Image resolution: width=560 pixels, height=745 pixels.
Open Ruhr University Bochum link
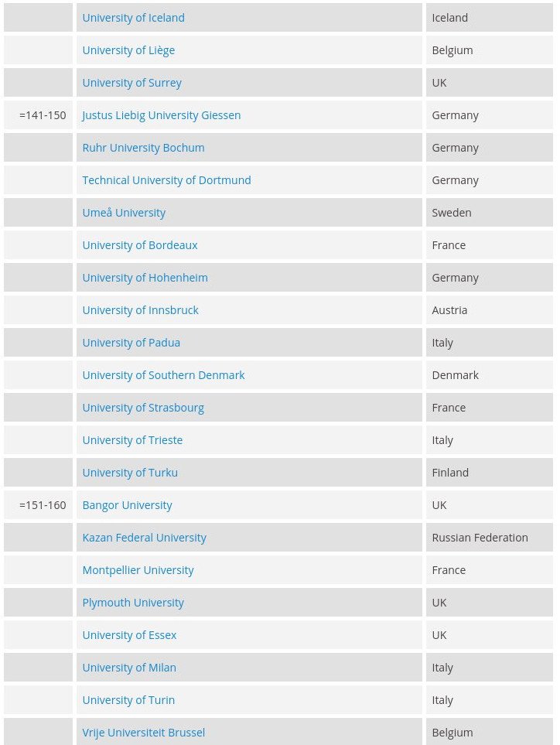143,148
